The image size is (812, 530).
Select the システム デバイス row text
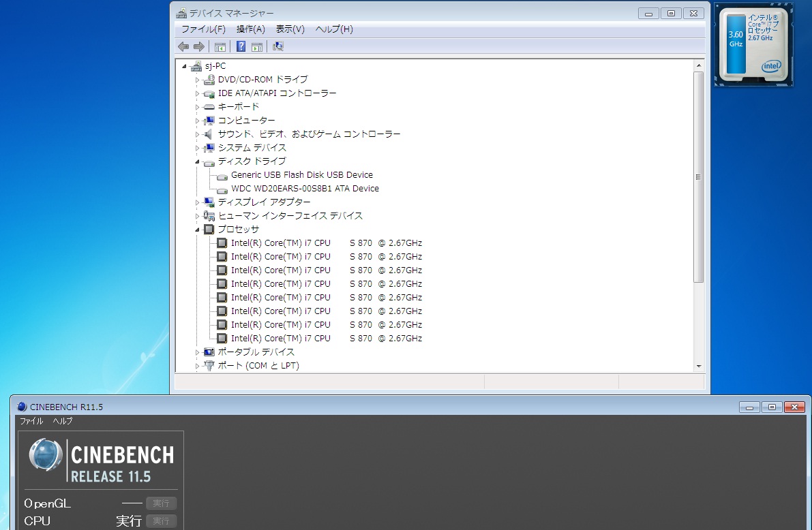pyautogui.click(x=252, y=148)
